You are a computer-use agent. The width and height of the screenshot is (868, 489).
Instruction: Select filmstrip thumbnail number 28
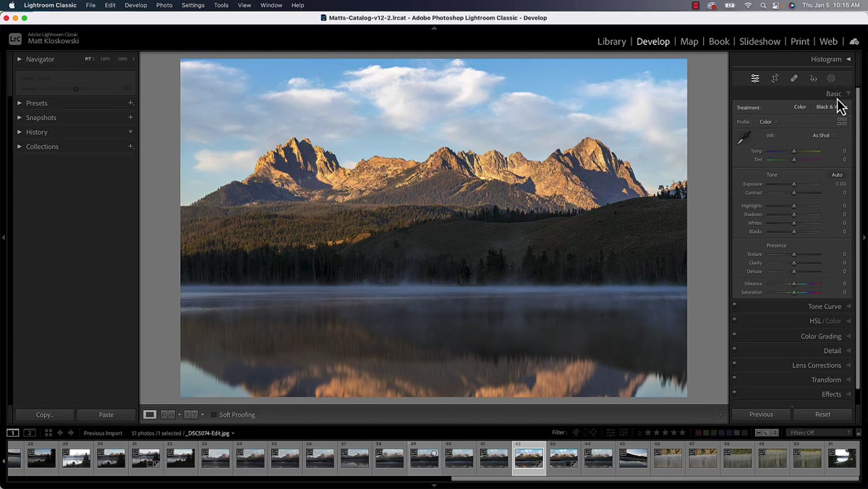click(41, 457)
